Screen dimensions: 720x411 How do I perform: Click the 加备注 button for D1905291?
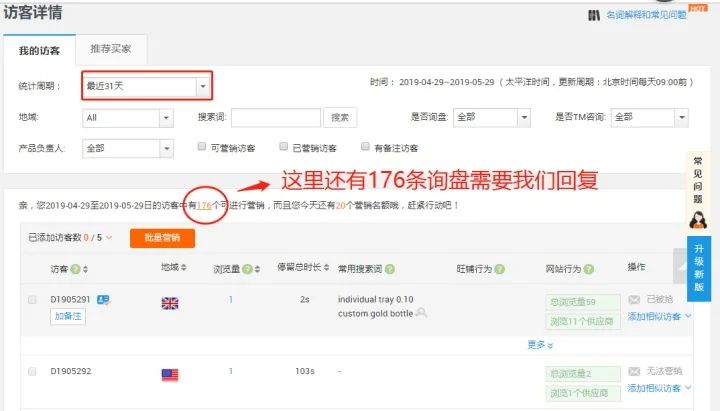[x=68, y=316]
